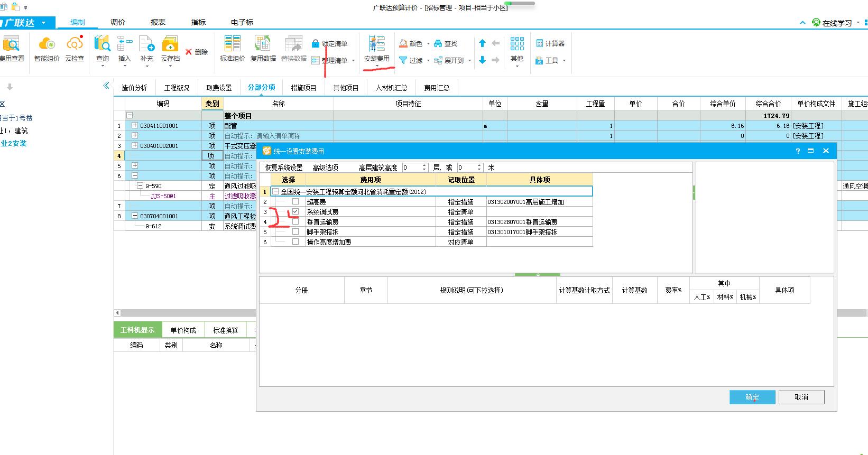Open 高级选项 in the dialog

coord(326,168)
